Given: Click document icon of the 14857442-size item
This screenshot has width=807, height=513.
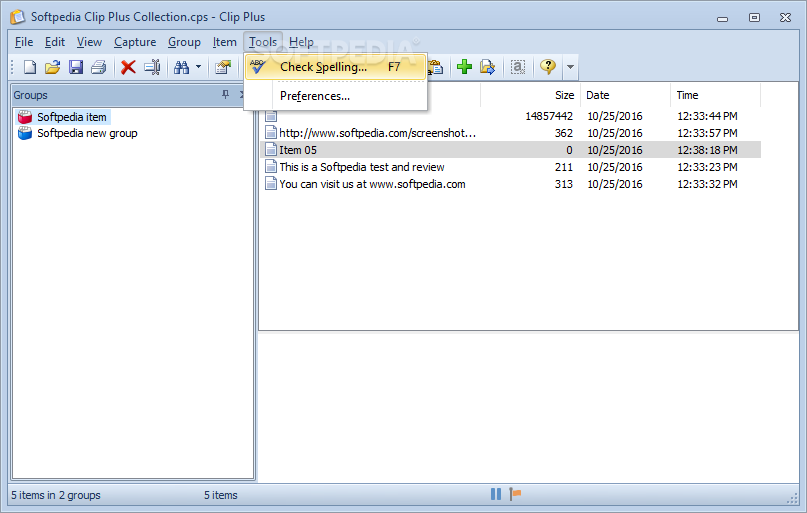Looking at the screenshot, I should 271,116.
